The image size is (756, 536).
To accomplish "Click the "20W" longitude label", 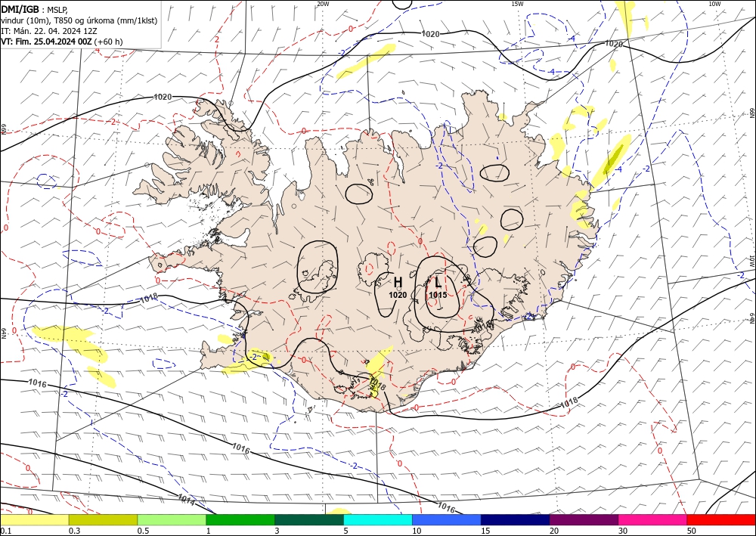I will pos(323,4).
